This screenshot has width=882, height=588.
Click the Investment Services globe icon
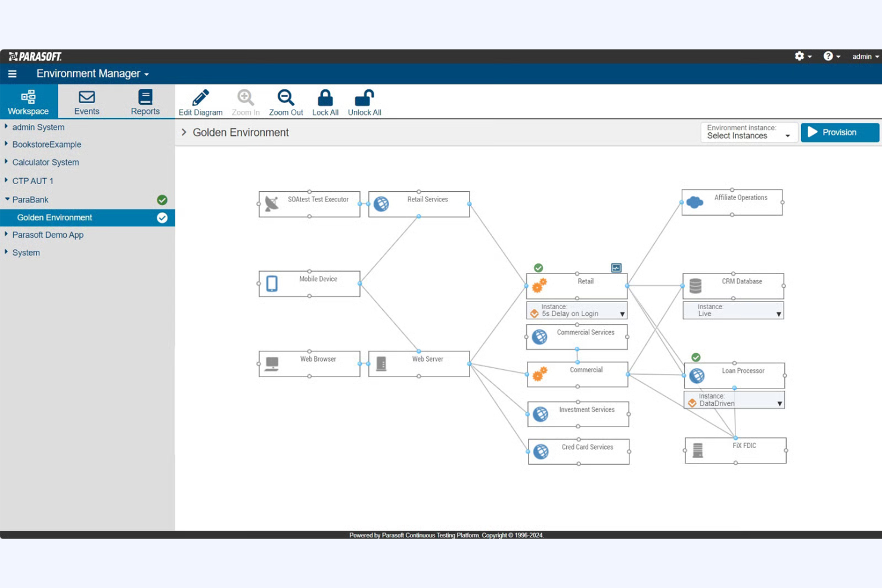tap(541, 414)
